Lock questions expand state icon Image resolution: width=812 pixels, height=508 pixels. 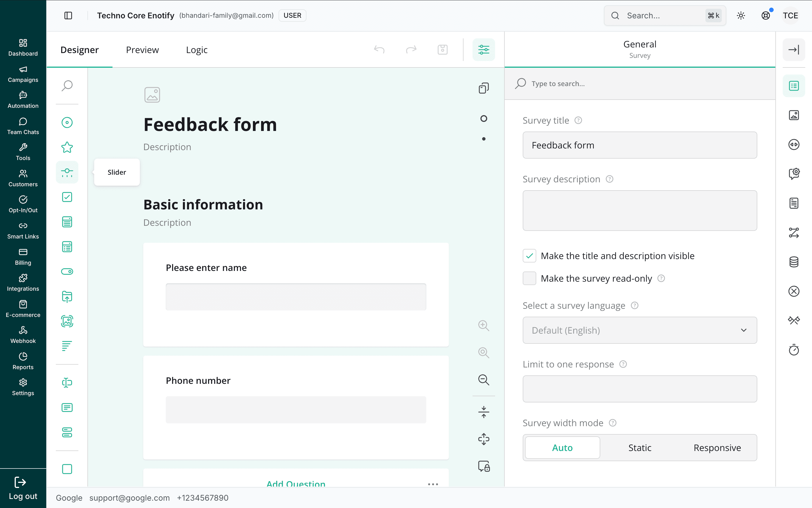coord(484,466)
